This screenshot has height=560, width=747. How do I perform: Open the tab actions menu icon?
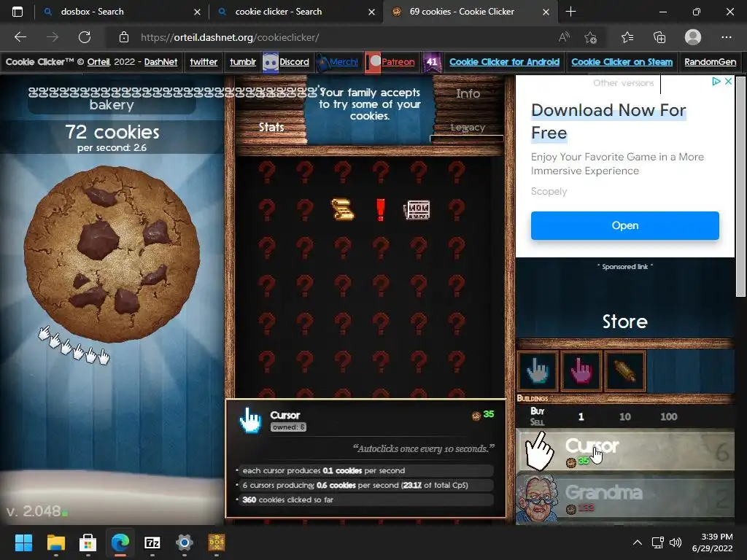[18, 12]
